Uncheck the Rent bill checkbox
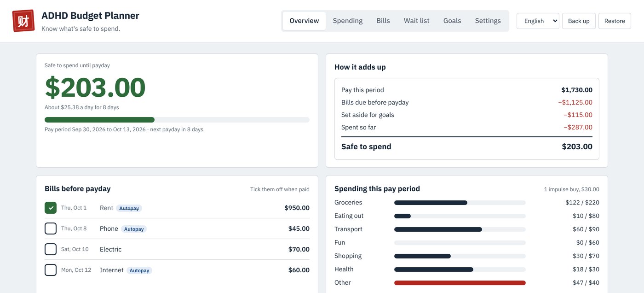 click(x=51, y=208)
